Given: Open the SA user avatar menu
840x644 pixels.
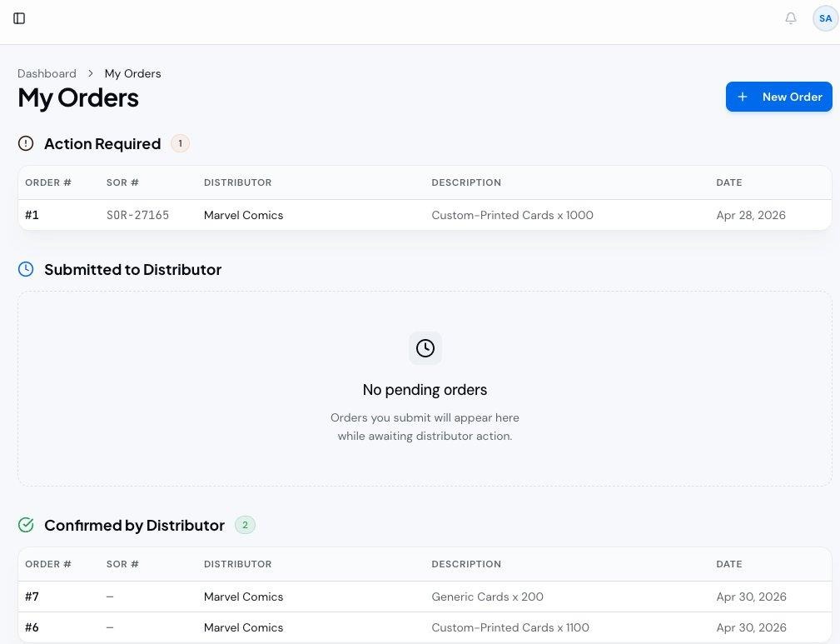Looking at the screenshot, I should [x=825, y=18].
